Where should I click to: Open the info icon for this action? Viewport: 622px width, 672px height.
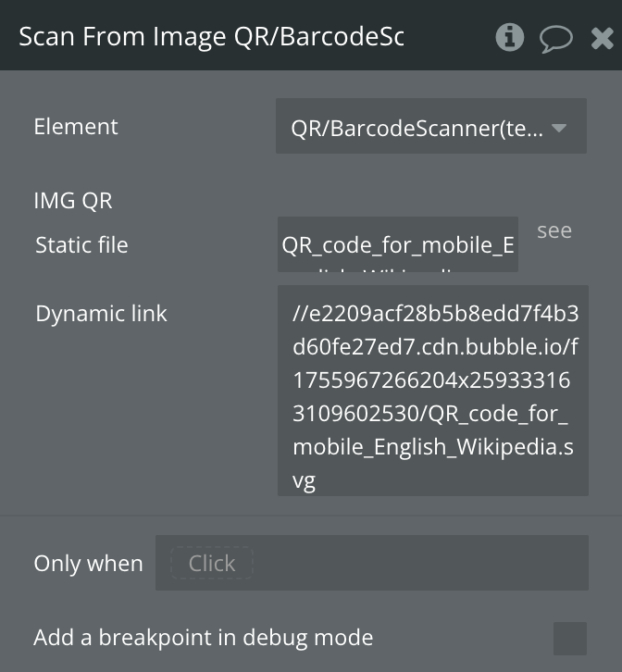point(509,37)
